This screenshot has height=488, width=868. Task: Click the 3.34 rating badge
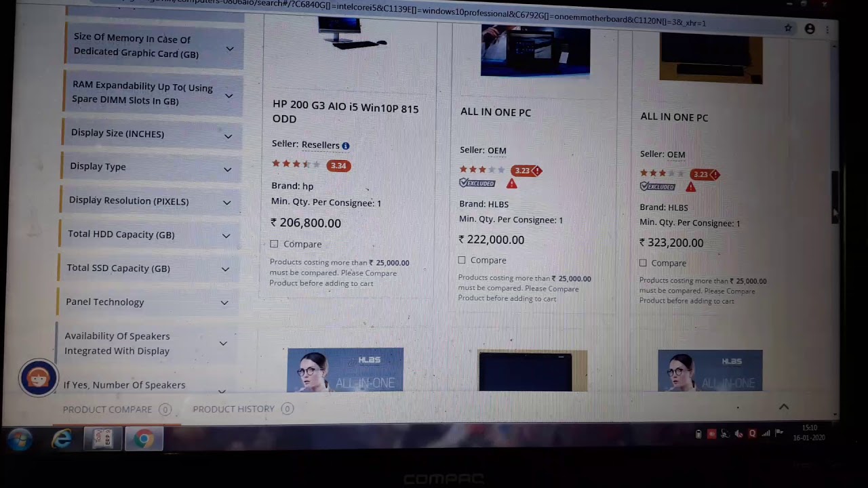[x=338, y=165]
